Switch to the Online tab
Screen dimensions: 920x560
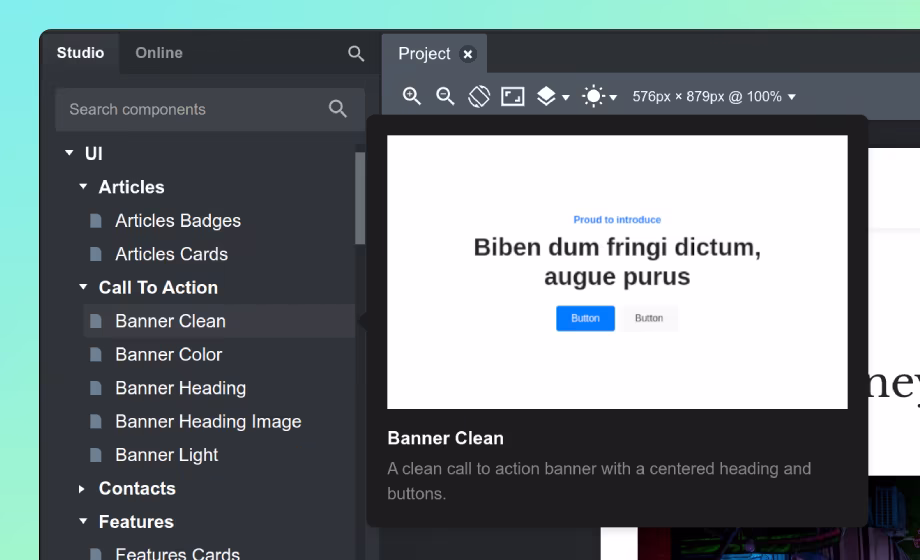click(159, 53)
